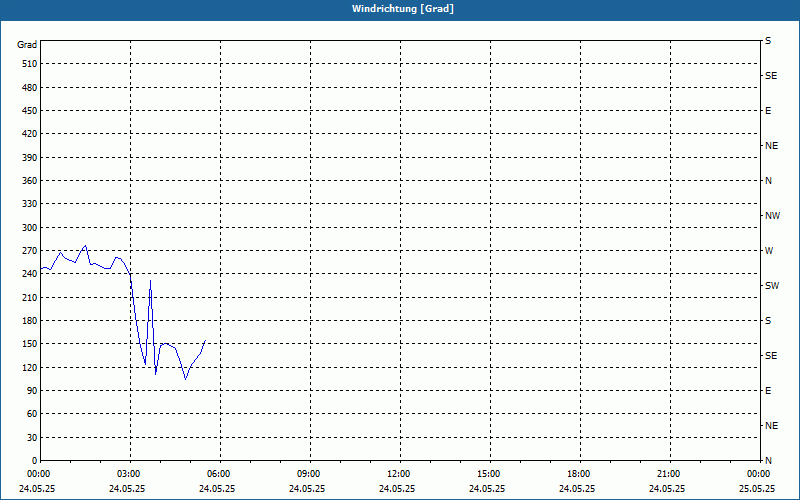
Task: Click the 270 y-axis label
Action: [30, 251]
